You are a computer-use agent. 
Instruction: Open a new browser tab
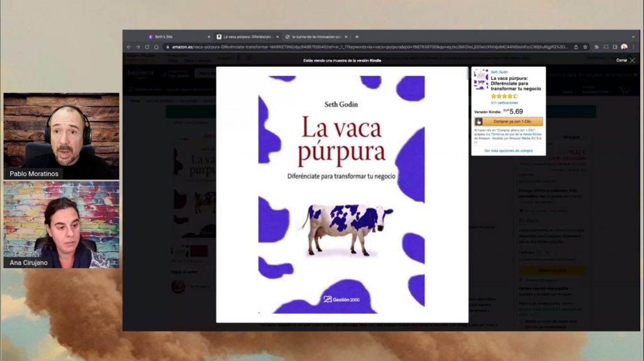click(357, 36)
